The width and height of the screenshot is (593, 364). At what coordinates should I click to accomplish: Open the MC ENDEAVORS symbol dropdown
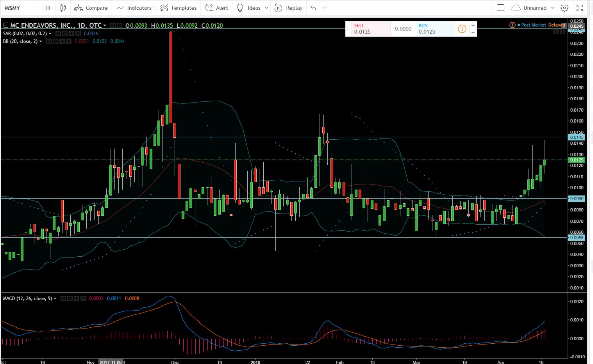tap(105, 25)
